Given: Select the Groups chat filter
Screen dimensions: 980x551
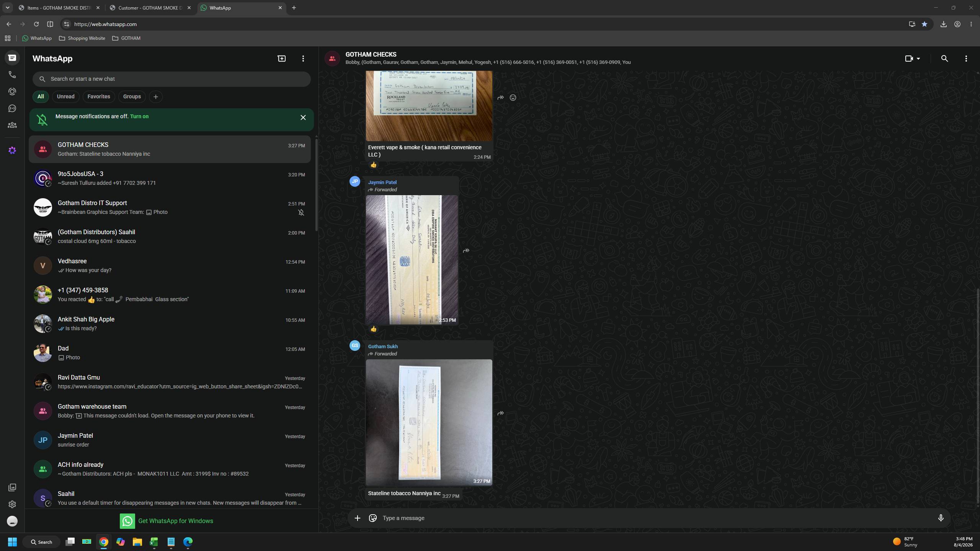Looking at the screenshot, I should [132, 96].
